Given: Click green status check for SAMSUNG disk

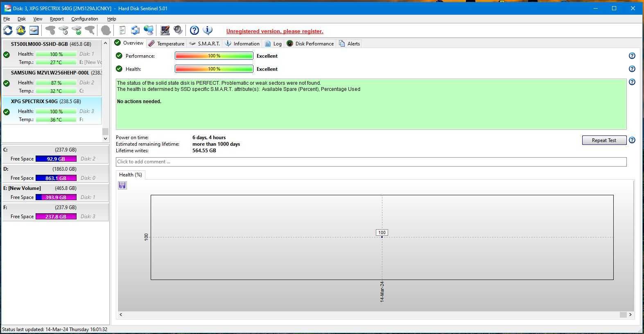Looking at the screenshot, I should (x=7, y=83).
